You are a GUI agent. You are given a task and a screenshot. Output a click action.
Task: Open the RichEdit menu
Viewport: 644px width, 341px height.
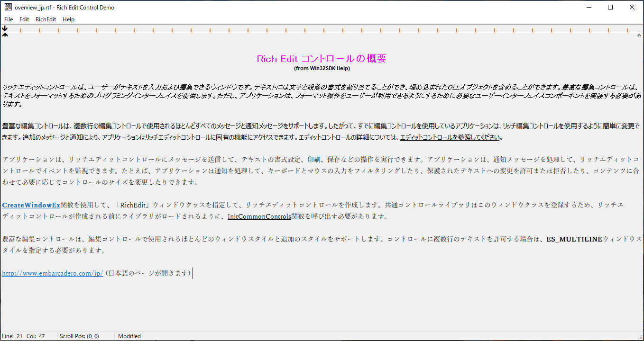point(46,19)
